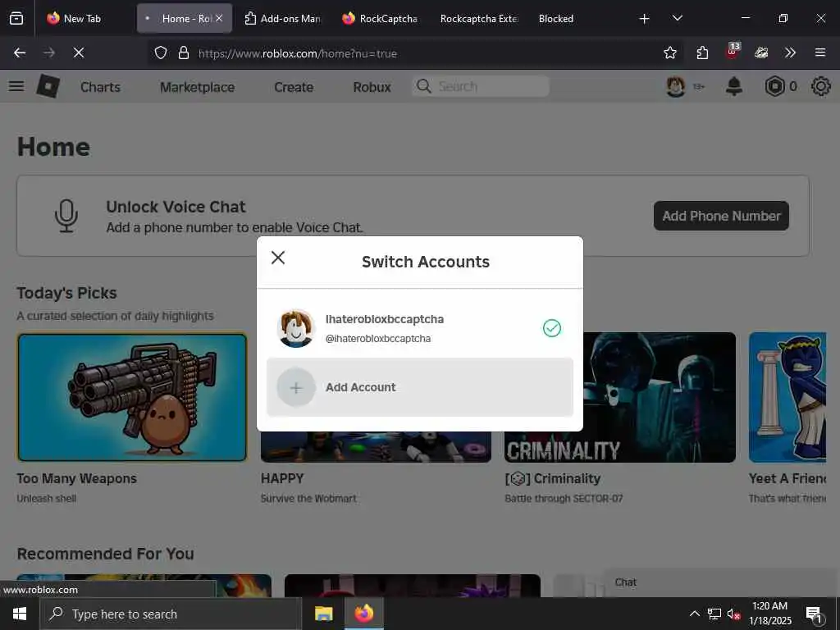Click the Voice Chat microphone icon
This screenshot has height=630, width=840.
66,216
